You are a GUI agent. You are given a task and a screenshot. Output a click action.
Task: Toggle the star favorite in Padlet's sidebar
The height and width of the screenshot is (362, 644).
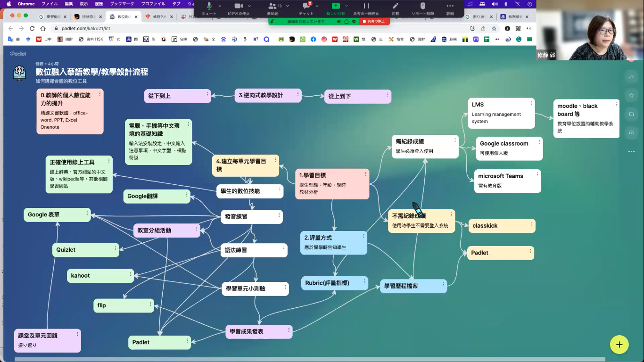pos(631,95)
